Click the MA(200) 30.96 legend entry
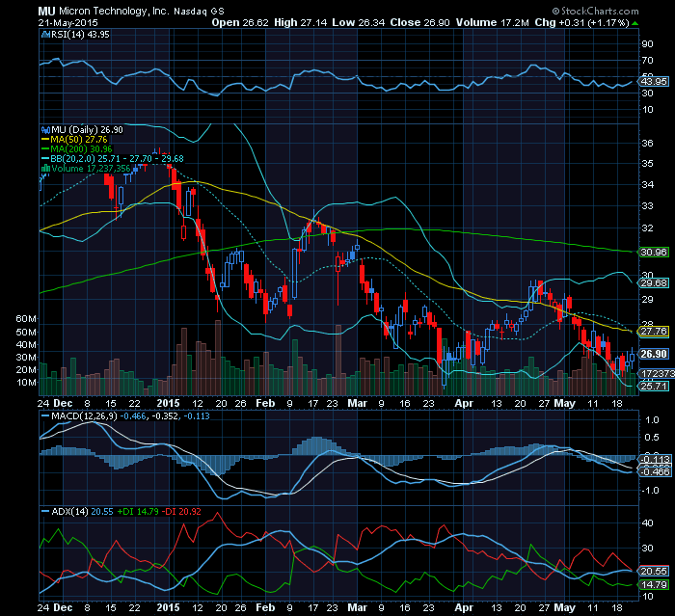This screenshot has width=675, height=616. pos(76,149)
